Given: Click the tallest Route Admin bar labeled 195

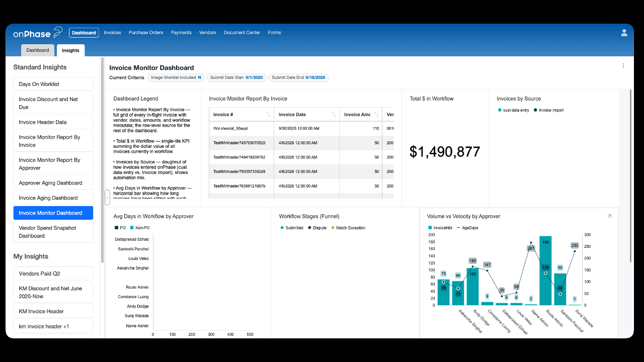Looking at the screenshot, I should pyautogui.click(x=545, y=270).
